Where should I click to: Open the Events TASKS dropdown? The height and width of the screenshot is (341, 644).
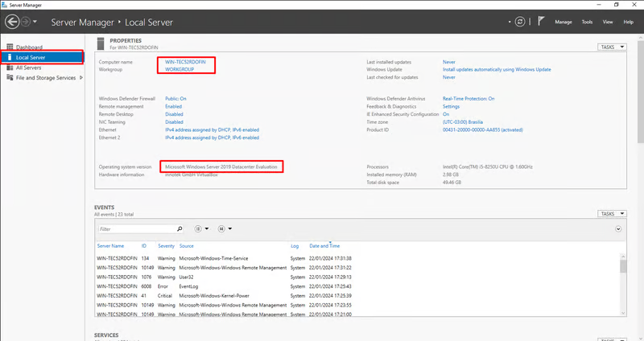(611, 214)
